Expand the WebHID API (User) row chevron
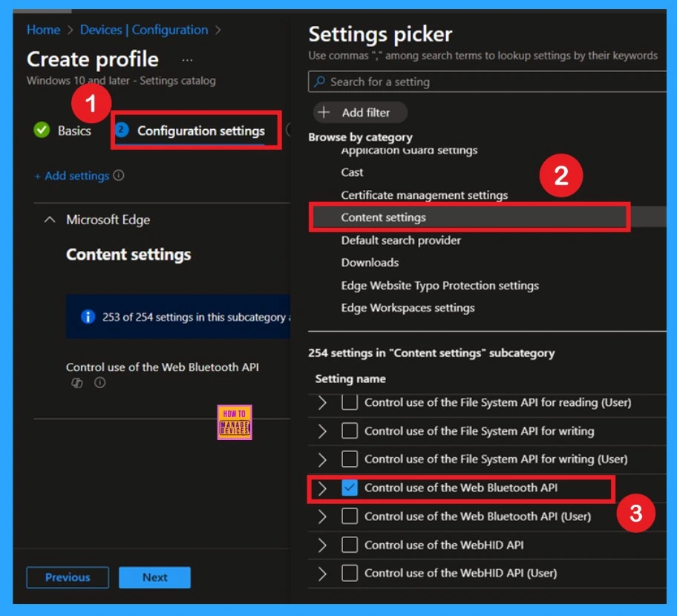 tap(322, 574)
